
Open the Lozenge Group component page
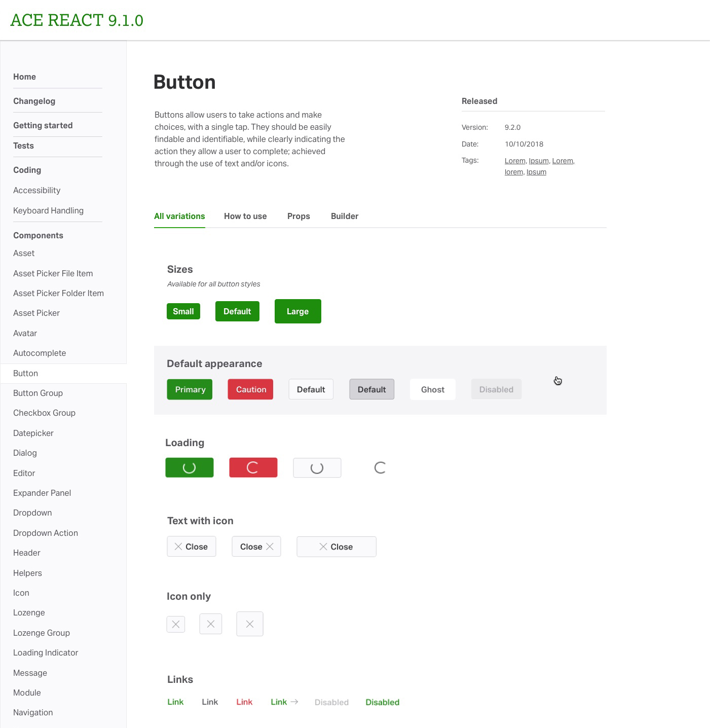coord(42,633)
